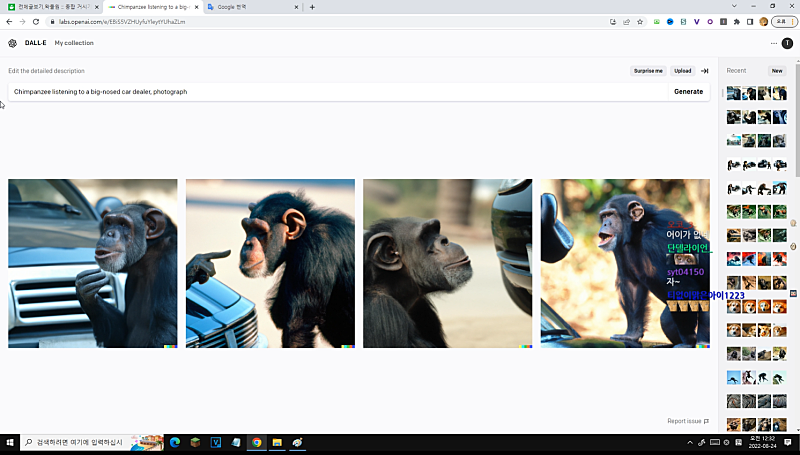Reload the page with the refresh icon
Viewport: 800px width, 455px height.
click(x=36, y=21)
